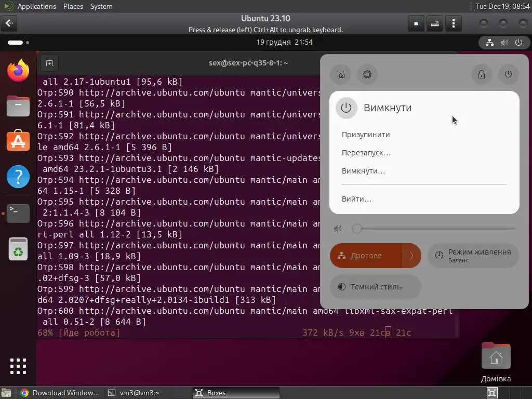Click terminal title sex@sex-pc-q35-8-1
The image size is (532, 399).
pyautogui.click(x=248, y=63)
